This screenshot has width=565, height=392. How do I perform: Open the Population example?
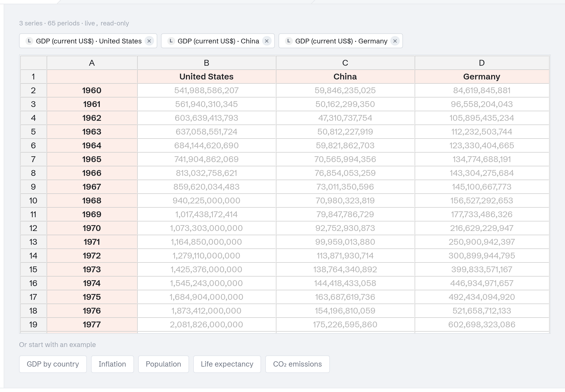pos(163,364)
